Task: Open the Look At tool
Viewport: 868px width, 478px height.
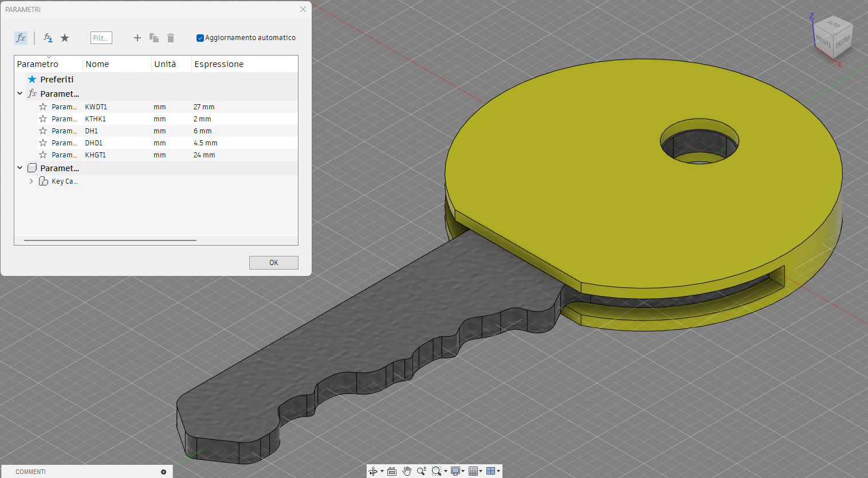Action: coord(392,471)
